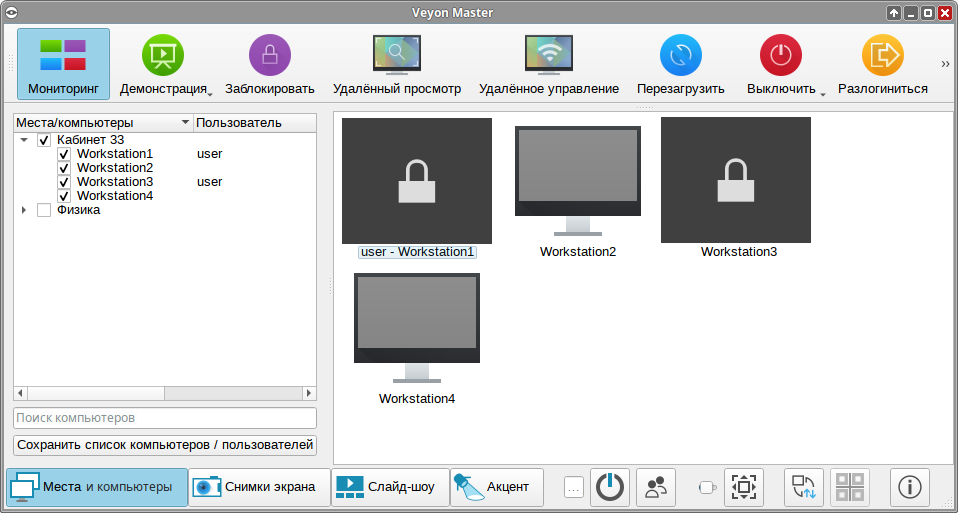
Task: Uncheck the Кабинет 33 checkbox
Action: 44,140
